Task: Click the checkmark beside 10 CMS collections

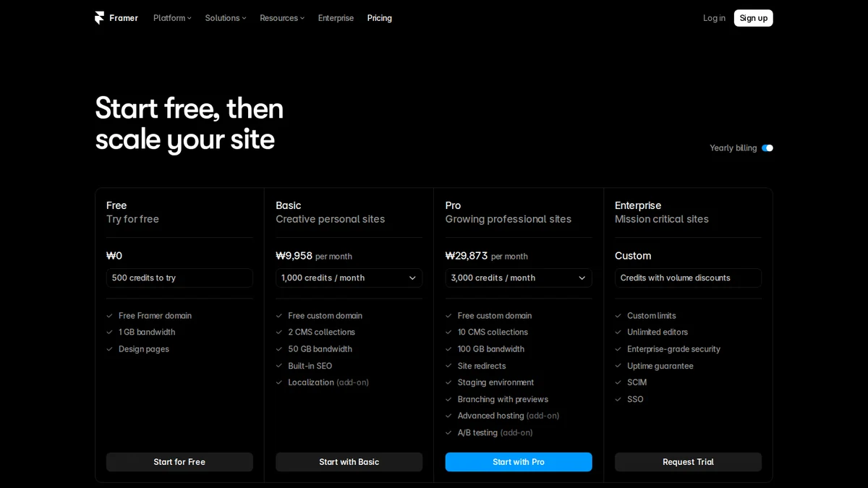Action: (448, 333)
